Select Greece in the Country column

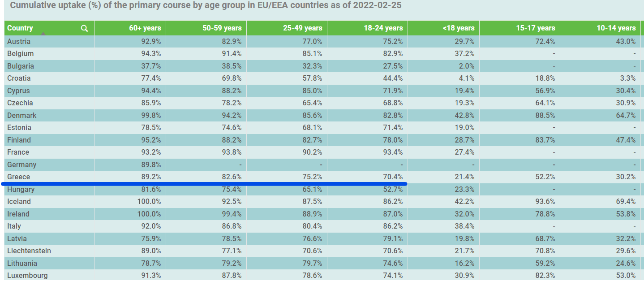pos(18,177)
